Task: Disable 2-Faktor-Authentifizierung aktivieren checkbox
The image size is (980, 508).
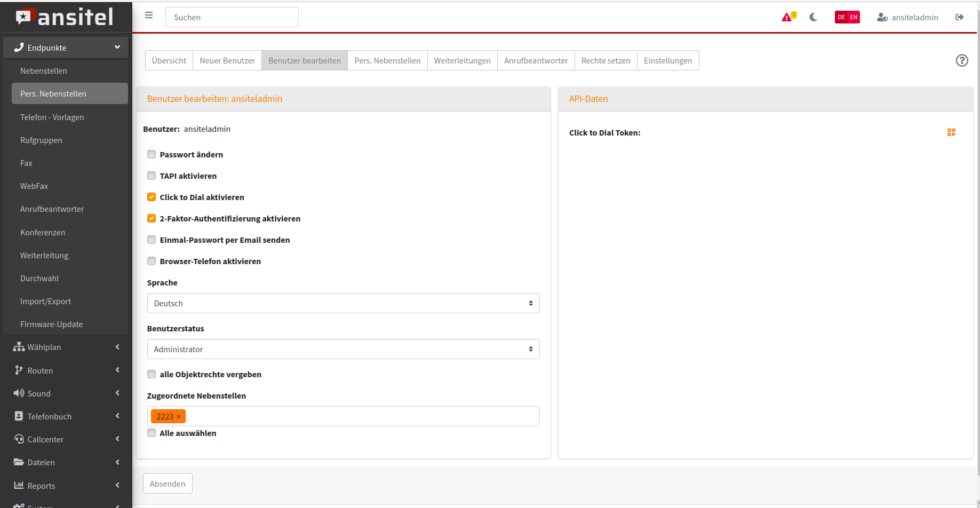Action: point(152,219)
